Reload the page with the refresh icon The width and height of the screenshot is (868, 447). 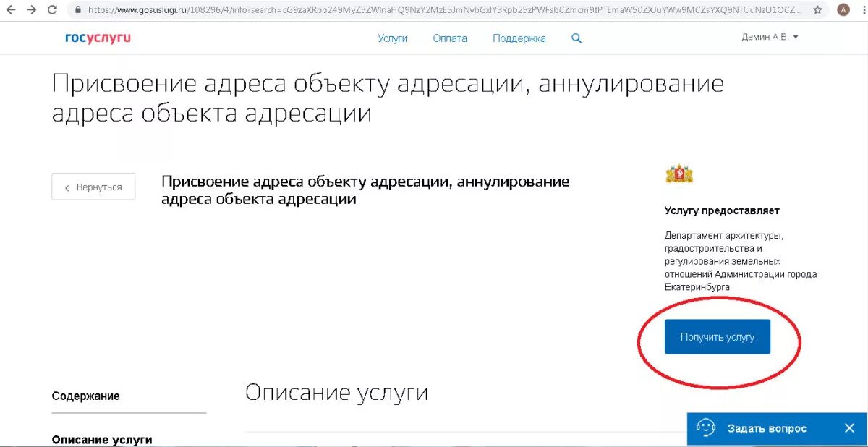(x=52, y=10)
